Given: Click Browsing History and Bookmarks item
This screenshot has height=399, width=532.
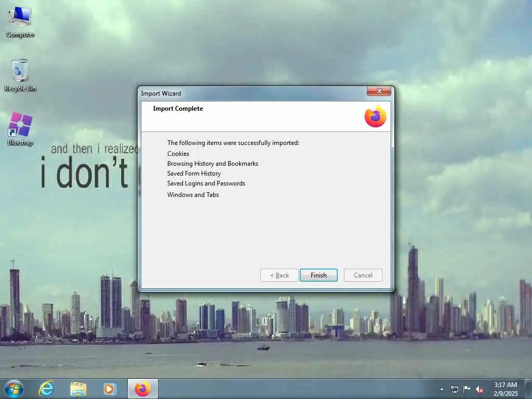Looking at the screenshot, I should pyautogui.click(x=212, y=164).
